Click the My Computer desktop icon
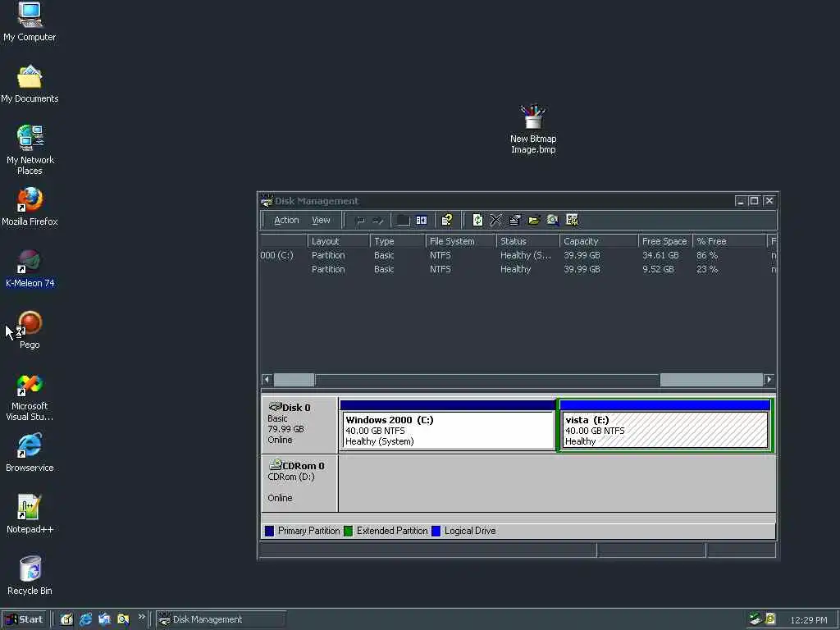This screenshot has width=840, height=630. point(30,22)
